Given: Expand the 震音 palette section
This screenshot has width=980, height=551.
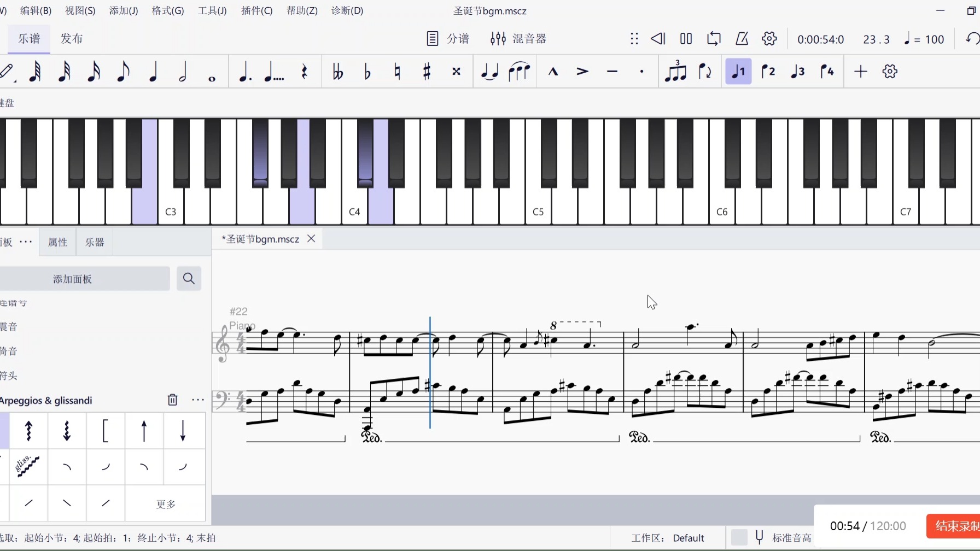Looking at the screenshot, I should (x=9, y=327).
